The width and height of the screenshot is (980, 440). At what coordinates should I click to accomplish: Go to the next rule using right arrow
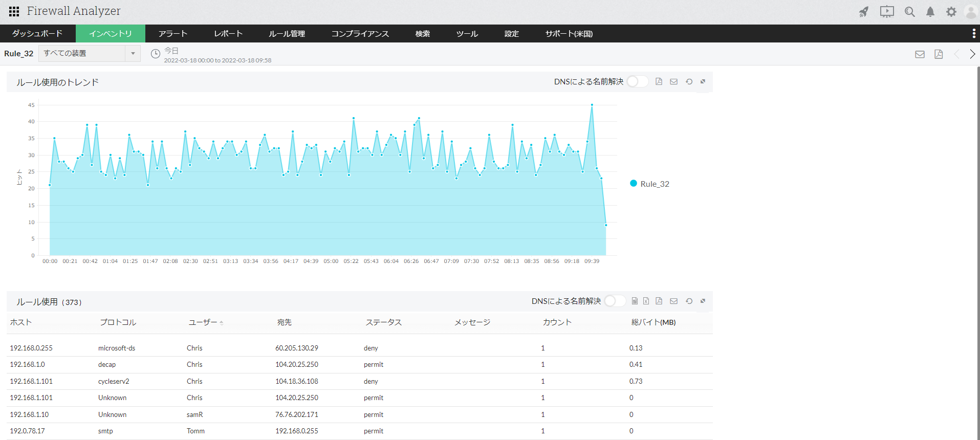[972, 54]
